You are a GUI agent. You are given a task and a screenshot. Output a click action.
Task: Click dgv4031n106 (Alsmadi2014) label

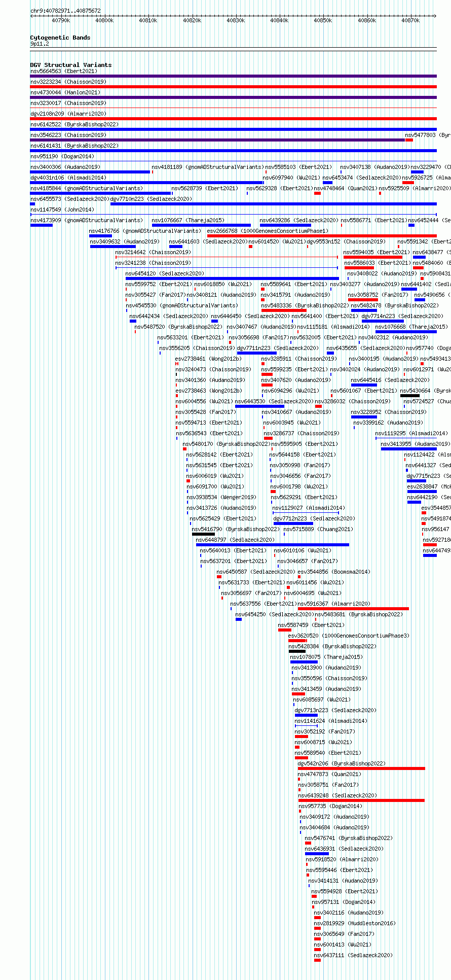(x=68, y=178)
